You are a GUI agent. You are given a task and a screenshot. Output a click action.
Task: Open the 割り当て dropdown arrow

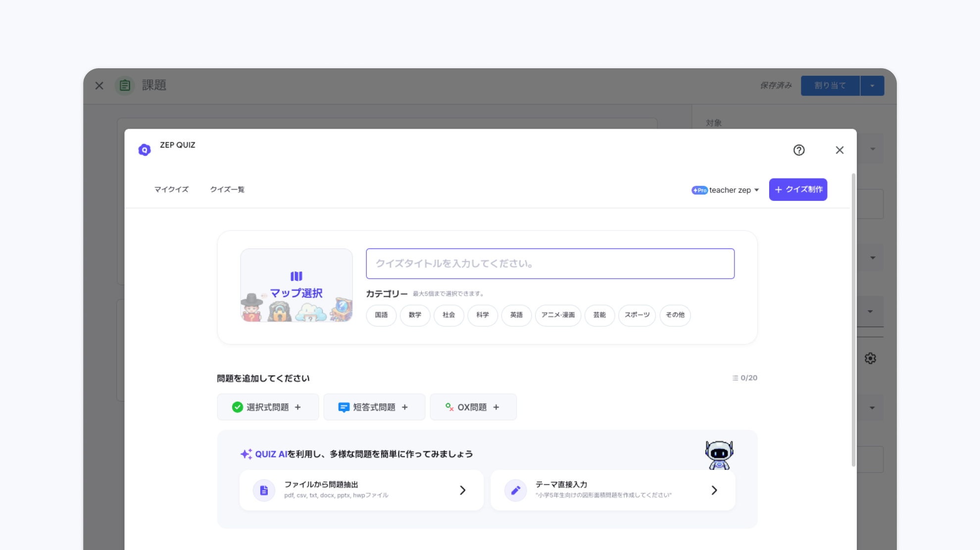tap(872, 86)
